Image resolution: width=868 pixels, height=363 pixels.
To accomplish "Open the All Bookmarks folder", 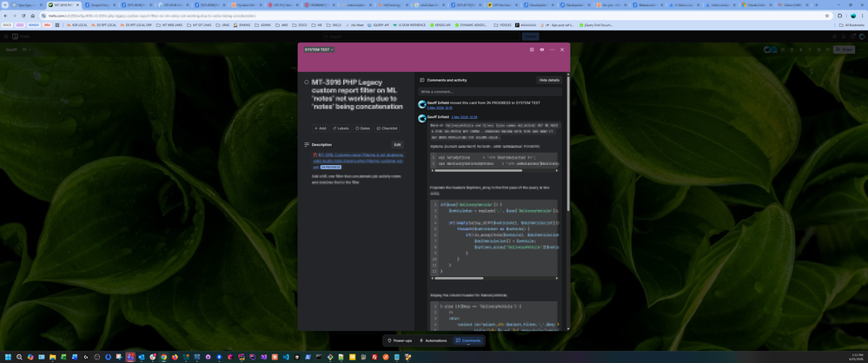I will tap(852, 25).
